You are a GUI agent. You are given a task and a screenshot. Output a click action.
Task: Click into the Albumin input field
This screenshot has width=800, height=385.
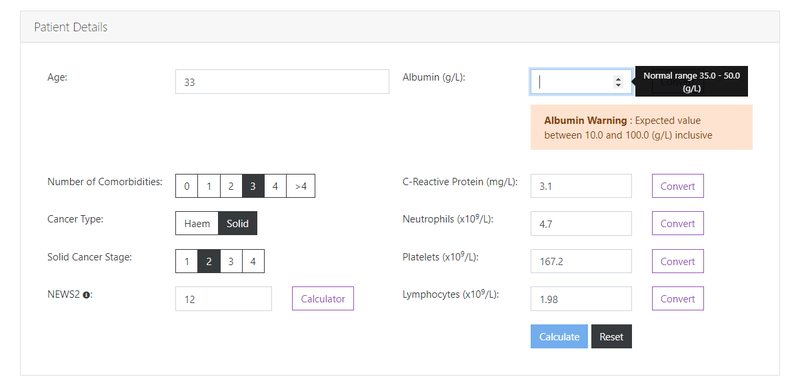tap(571, 82)
